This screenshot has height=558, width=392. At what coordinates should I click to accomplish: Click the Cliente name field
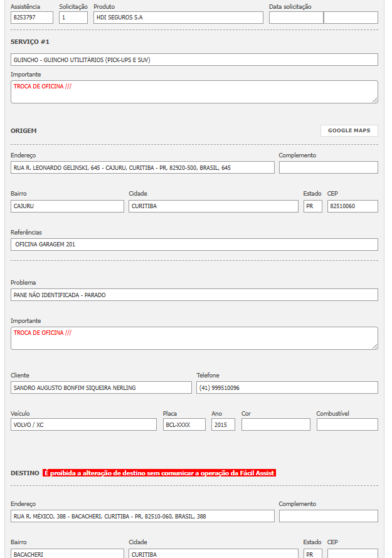pyautogui.click(x=101, y=387)
